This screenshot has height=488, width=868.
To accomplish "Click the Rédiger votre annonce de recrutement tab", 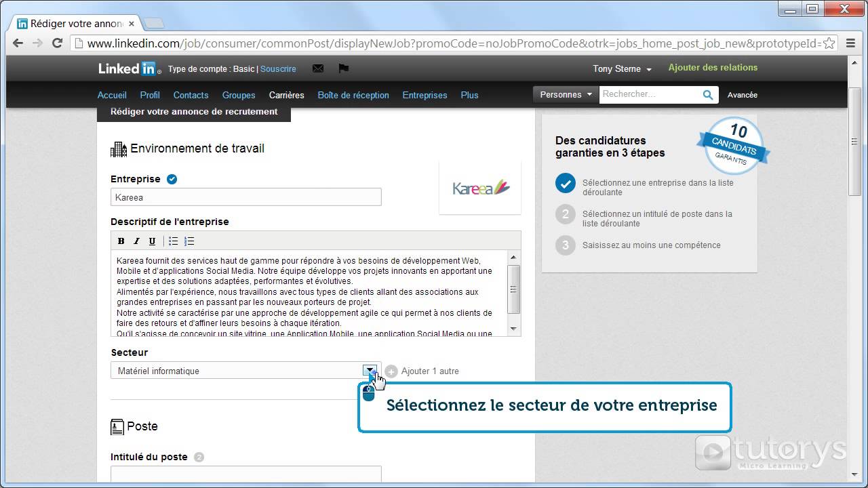I will (194, 113).
